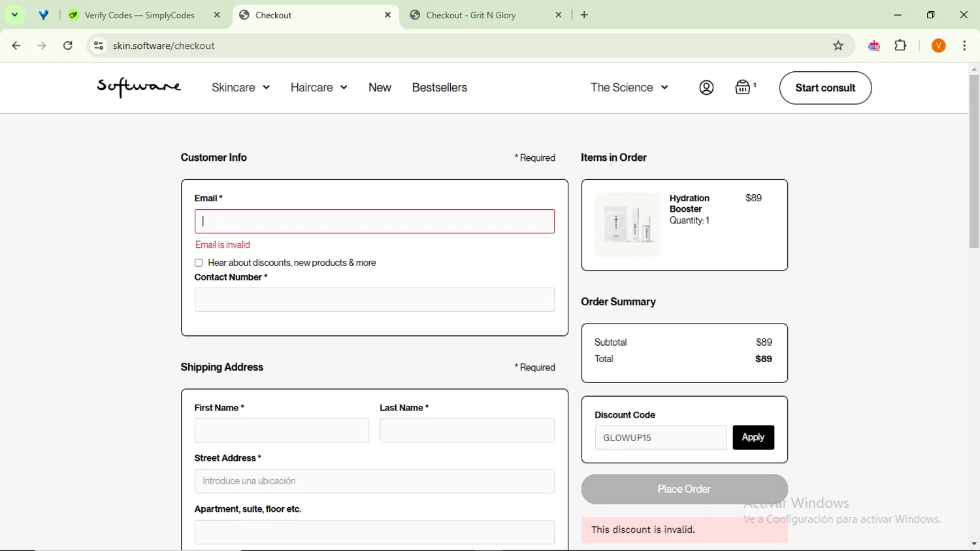Click the Discount Code field containing GLOWUP15
980x551 pixels.
[x=661, y=438]
